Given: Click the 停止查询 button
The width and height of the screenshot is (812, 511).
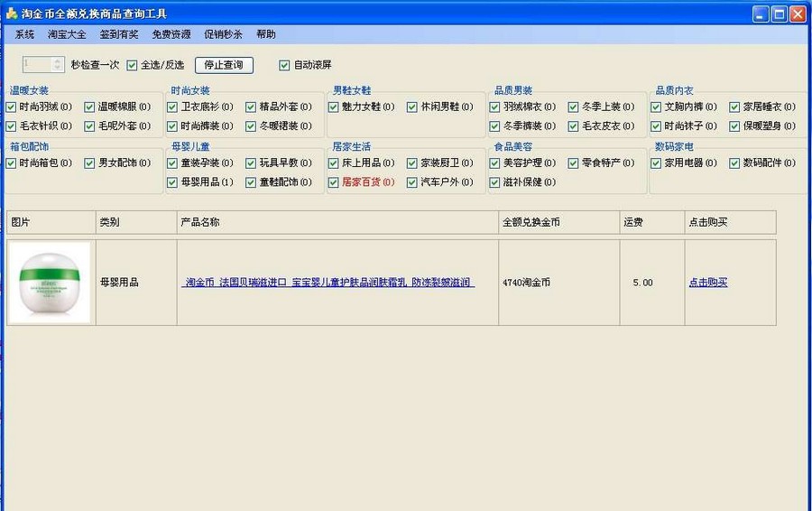Looking at the screenshot, I should (x=224, y=65).
